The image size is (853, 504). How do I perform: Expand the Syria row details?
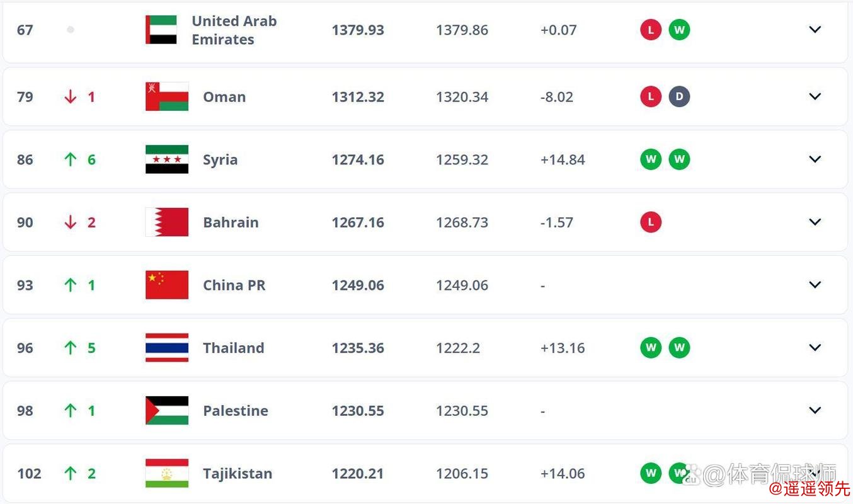(815, 159)
